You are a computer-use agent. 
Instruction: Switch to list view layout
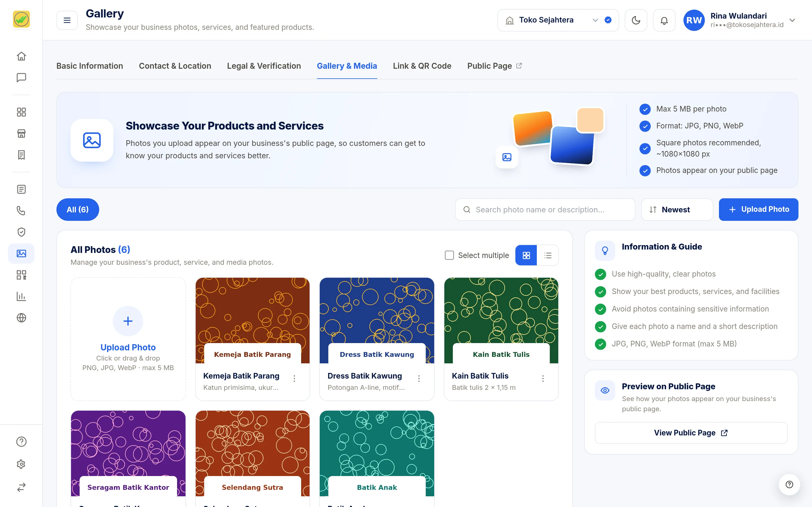click(548, 255)
